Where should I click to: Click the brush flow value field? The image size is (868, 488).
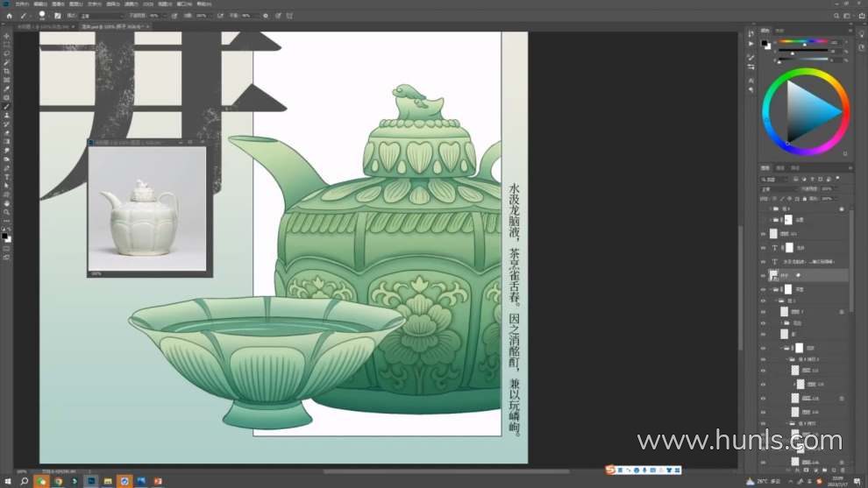pyautogui.click(x=202, y=16)
